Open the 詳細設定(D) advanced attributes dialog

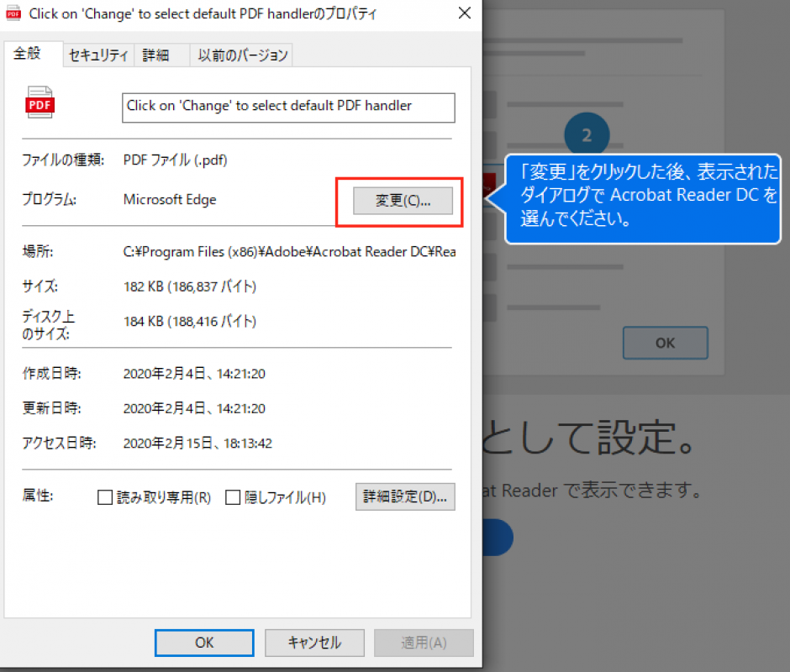pyautogui.click(x=405, y=496)
